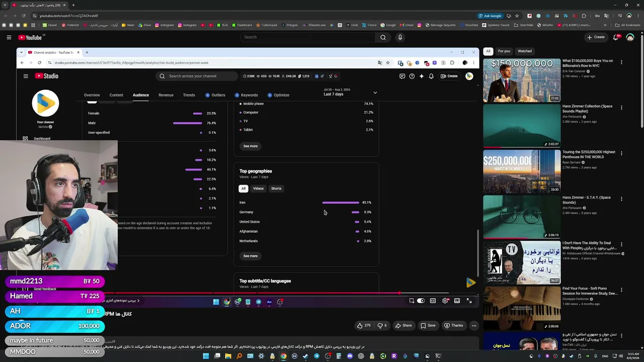
Task: Open options for Hans Zimmer S.T.A.Y. video
Action: tap(621, 199)
